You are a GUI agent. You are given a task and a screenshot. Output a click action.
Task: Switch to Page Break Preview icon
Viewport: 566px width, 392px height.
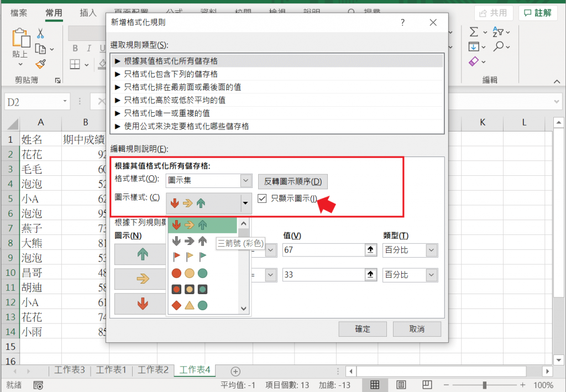point(427,385)
